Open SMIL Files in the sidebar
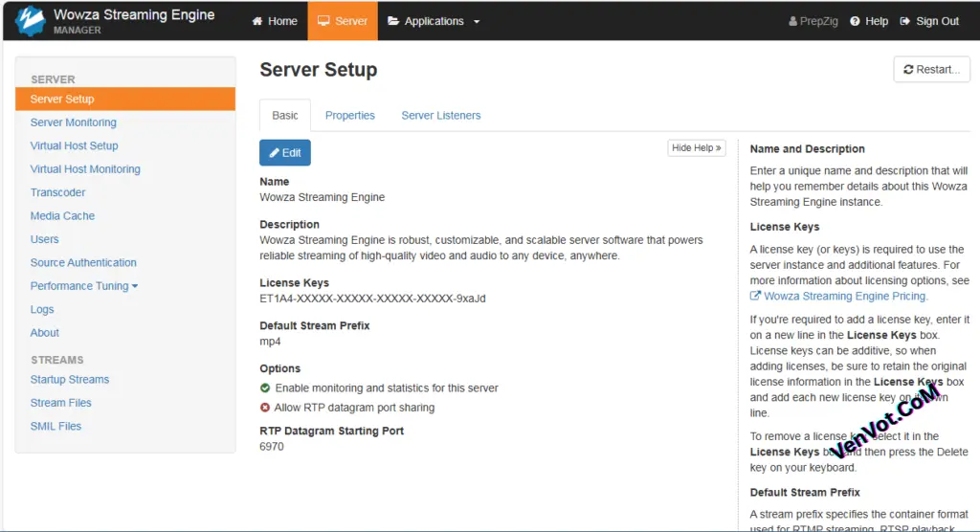This screenshot has height=532, width=980. 56,427
